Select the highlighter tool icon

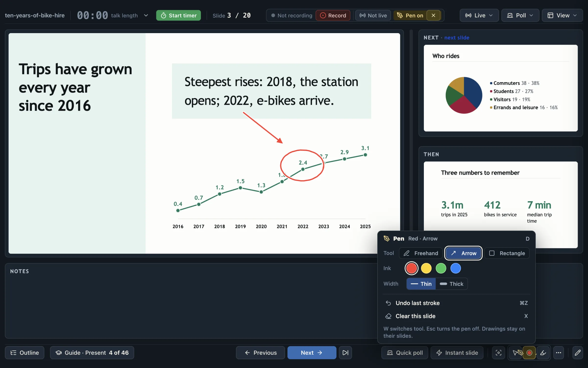point(543,353)
